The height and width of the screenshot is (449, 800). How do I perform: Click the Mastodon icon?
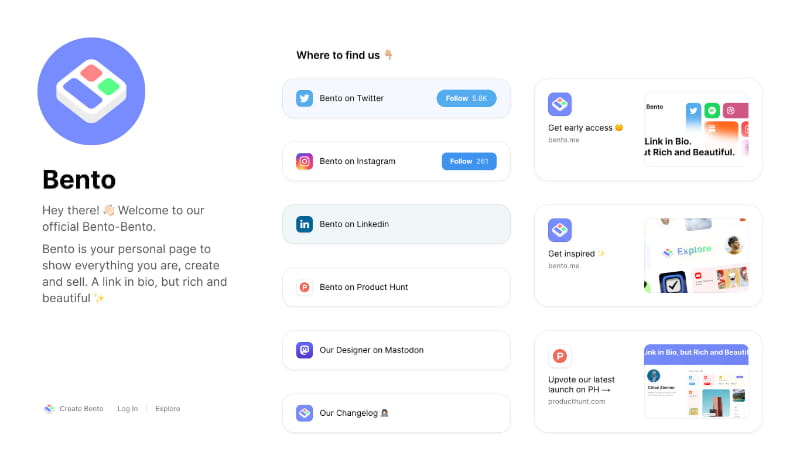[305, 350]
